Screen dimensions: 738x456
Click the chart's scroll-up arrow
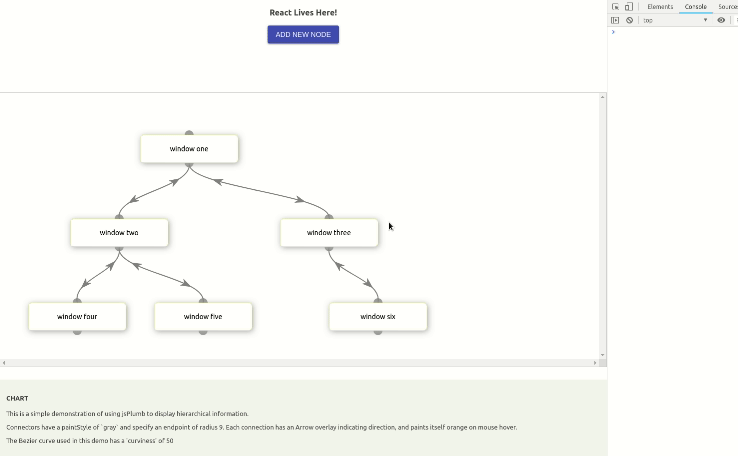point(603,98)
